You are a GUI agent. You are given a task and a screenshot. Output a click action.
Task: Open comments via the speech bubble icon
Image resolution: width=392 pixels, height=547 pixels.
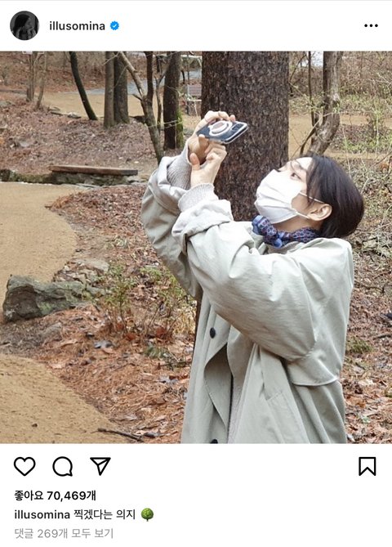pos(63,466)
